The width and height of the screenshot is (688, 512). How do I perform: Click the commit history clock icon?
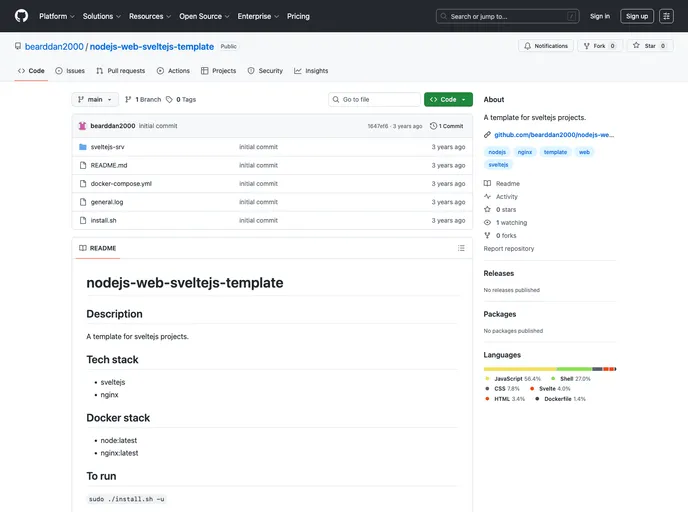click(434, 126)
